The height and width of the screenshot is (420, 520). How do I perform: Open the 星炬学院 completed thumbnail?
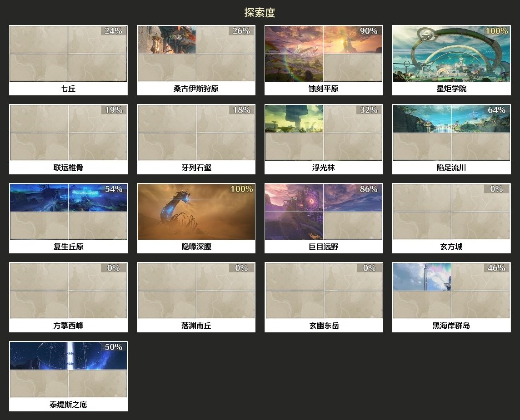(x=451, y=54)
